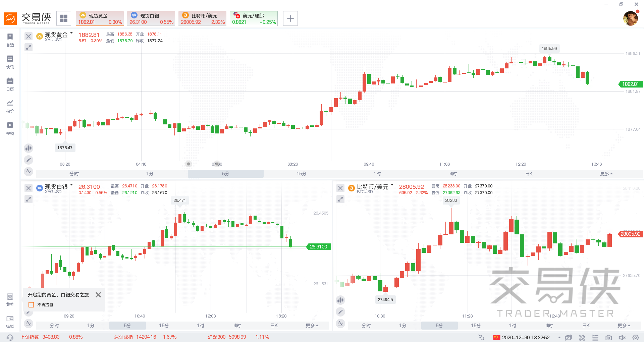Expand 更多 timeframes on gold chart

606,174
